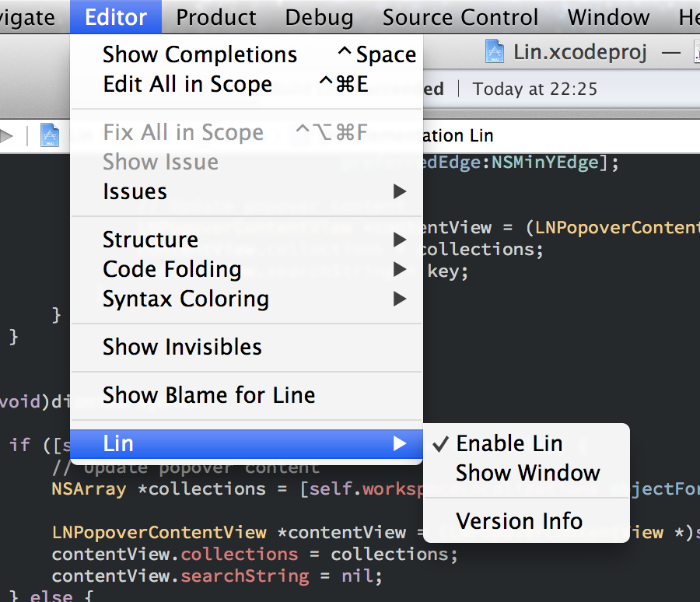Click the Lin.xcodeproj file icon in title bar
This screenshot has height=602, width=700.
click(495, 52)
